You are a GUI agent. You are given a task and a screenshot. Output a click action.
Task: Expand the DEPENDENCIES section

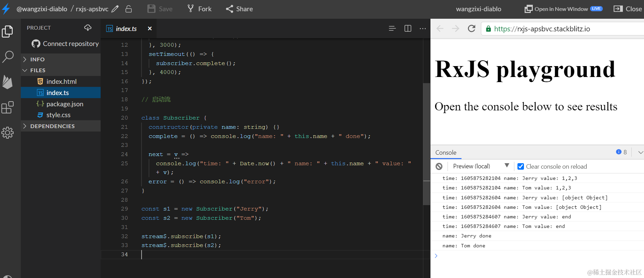61,126
